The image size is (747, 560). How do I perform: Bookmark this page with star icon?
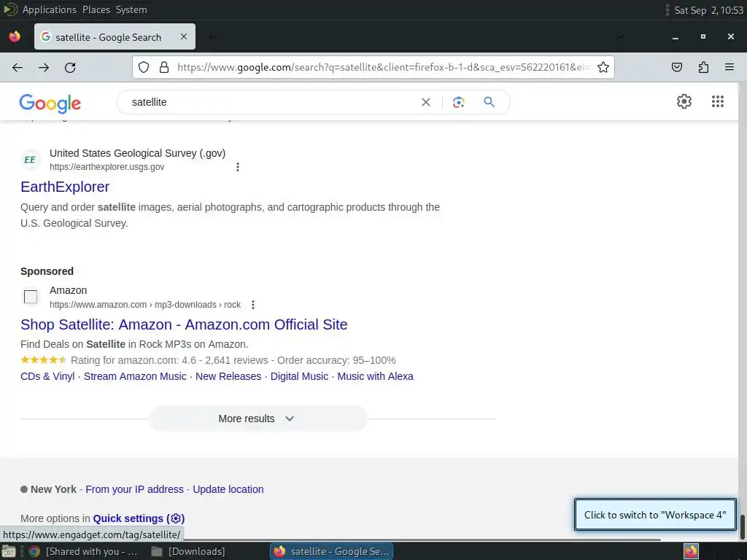[x=603, y=67]
